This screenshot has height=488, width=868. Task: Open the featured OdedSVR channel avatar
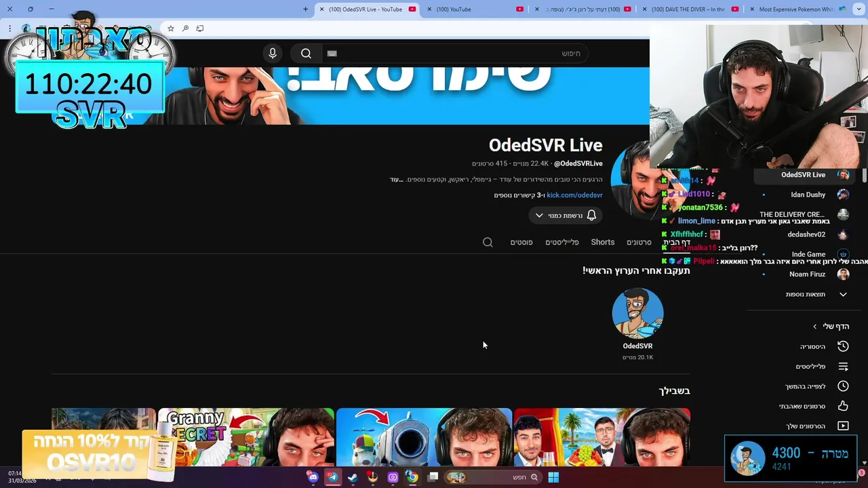[x=637, y=313]
